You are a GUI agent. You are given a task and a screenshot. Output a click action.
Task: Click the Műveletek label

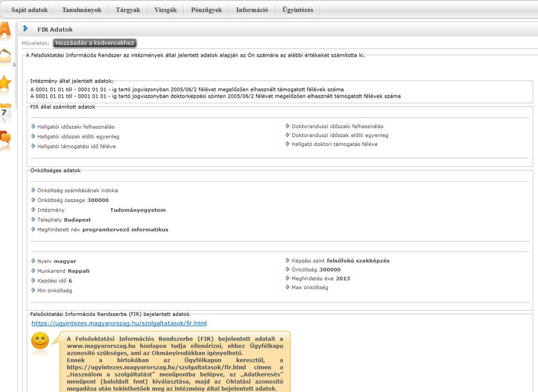pos(36,43)
